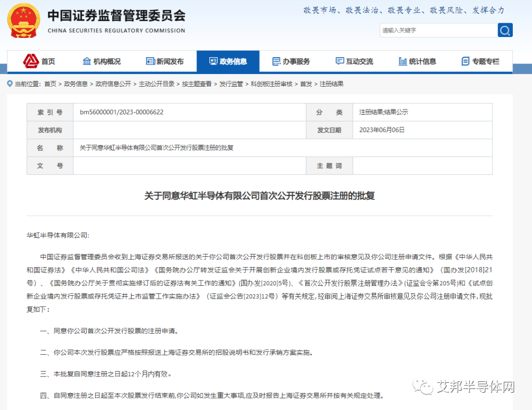The height and width of the screenshot is (410, 532).
Task: Click the document name cell in the table
Action: (283, 148)
